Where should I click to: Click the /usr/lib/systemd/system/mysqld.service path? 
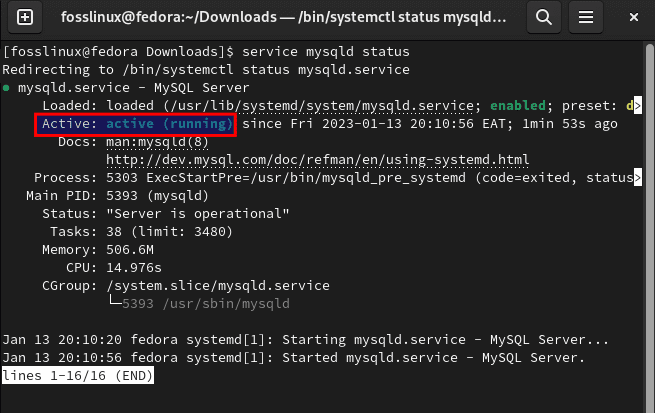click(x=322, y=106)
